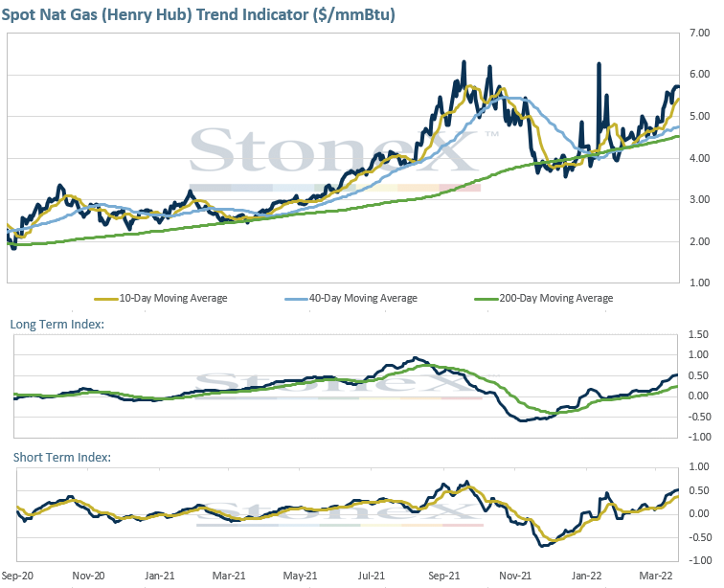Click the 0.00 Short Term Index axis label
724x588 pixels.
tap(698, 513)
